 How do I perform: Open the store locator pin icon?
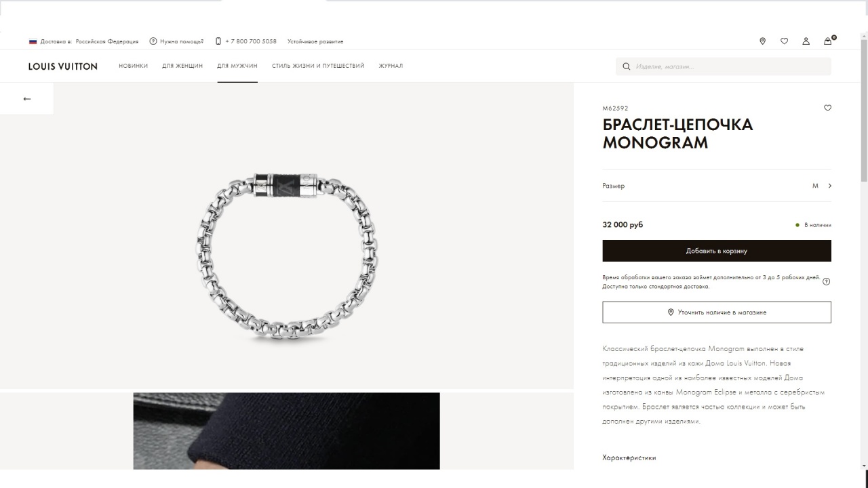point(762,41)
